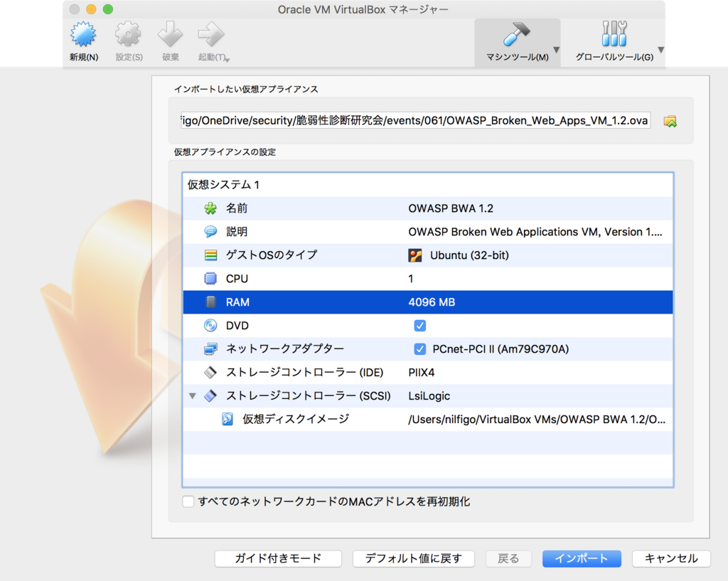The image size is (728, 581).
Task: Click the SCSI storage controller icon
Action: [210, 395]
